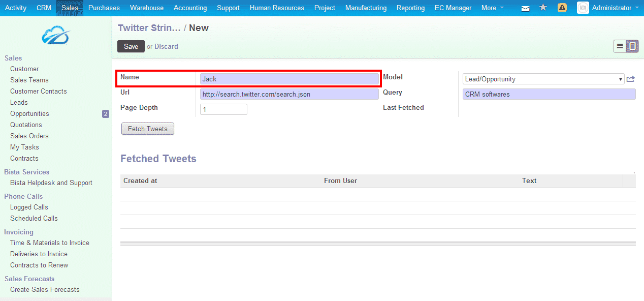Click the star favorites icon

(x=543, y=8)
